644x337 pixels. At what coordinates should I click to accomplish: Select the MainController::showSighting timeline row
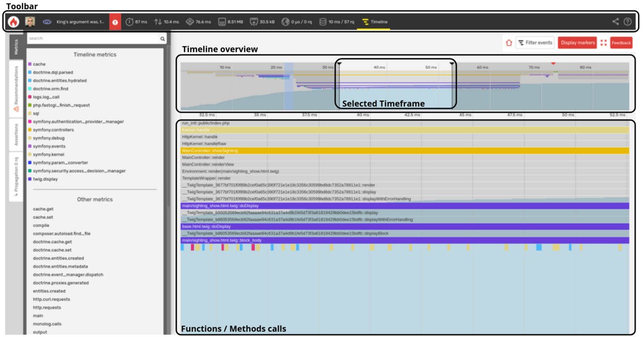[x=405, y=150]
